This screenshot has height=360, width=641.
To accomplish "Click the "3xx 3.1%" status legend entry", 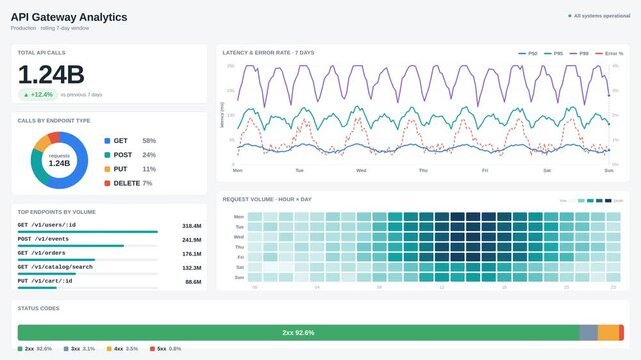I will point(79,349).
